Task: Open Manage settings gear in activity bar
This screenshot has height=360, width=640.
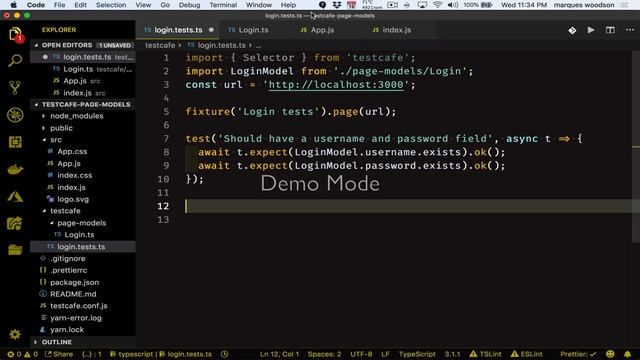Action: click(15, 334)
